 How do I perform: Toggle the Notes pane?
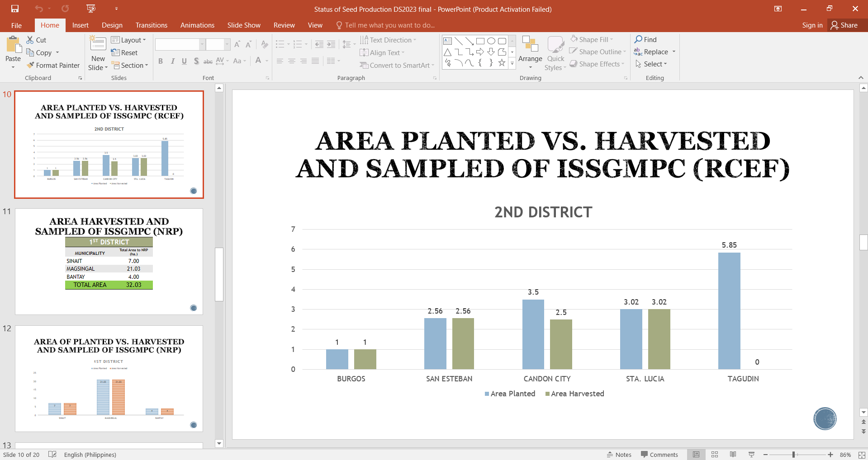[x=619, y=455]
